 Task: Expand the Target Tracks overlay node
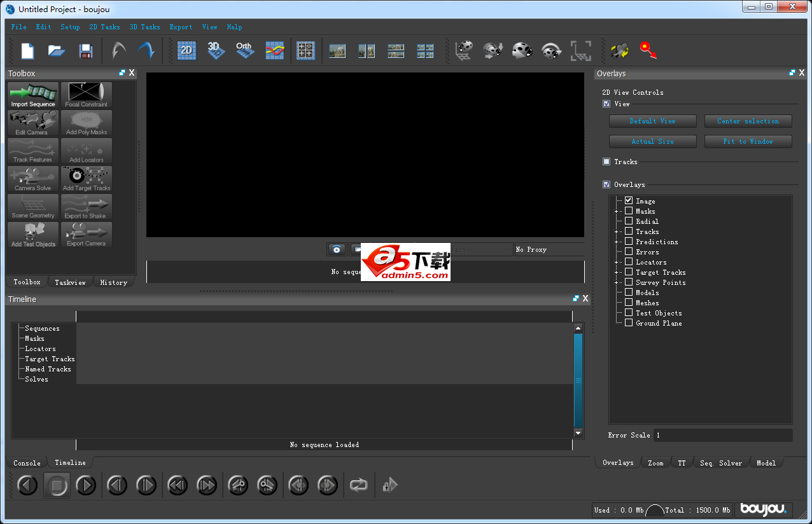(x=617, y=272)
